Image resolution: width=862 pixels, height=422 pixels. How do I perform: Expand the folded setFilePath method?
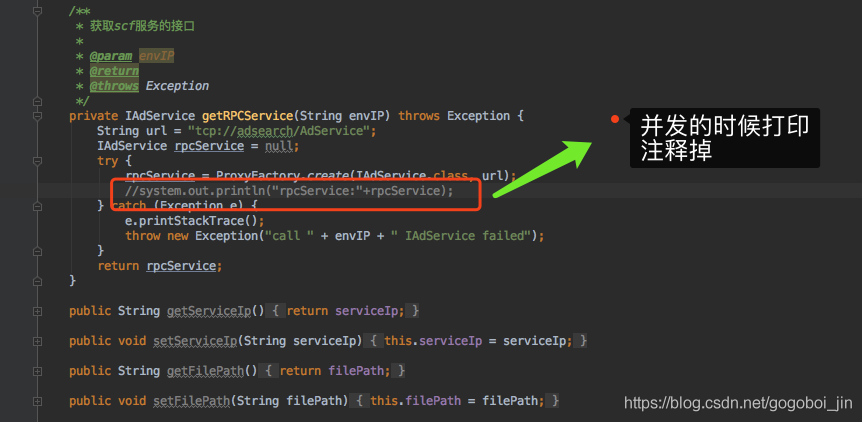tap(37, 401)
